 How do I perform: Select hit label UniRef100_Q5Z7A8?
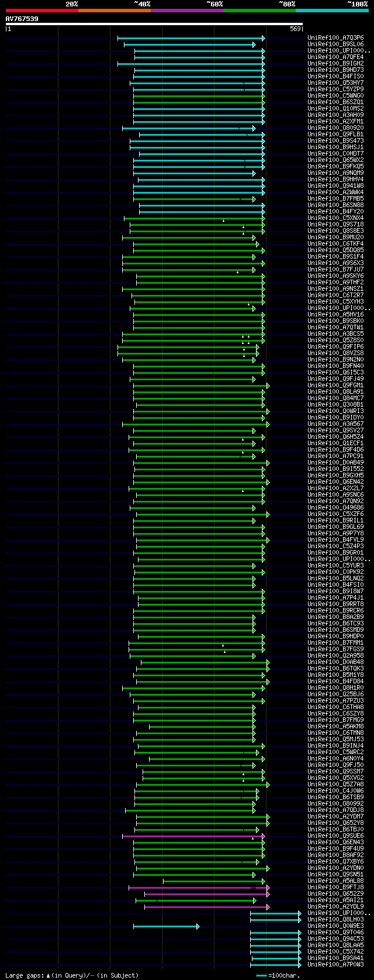[335, 785]
